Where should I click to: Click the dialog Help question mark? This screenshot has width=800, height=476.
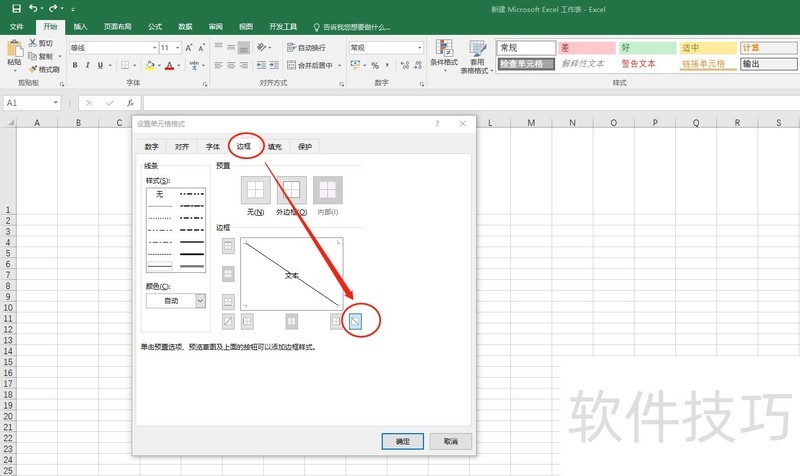tap(437, 123)
